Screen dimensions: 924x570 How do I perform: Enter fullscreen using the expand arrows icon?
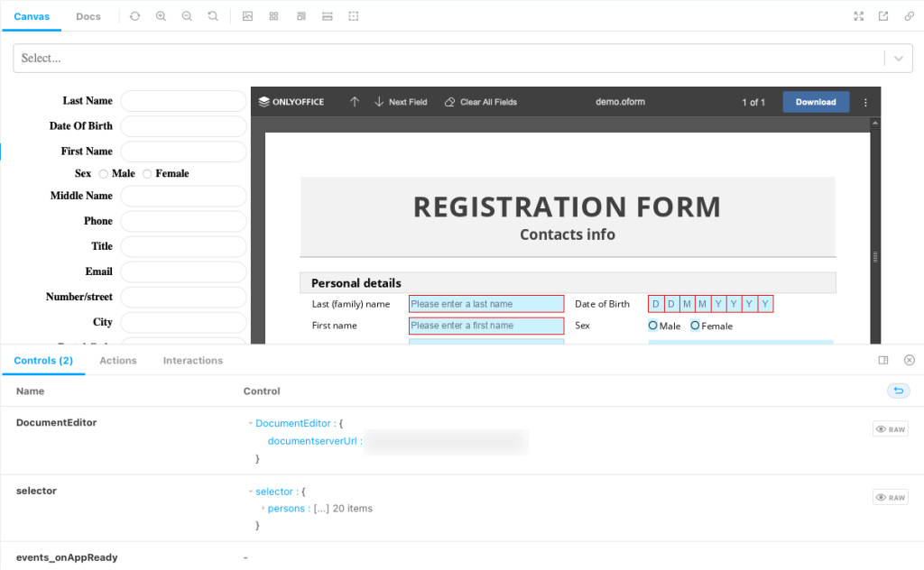(858, 15)
